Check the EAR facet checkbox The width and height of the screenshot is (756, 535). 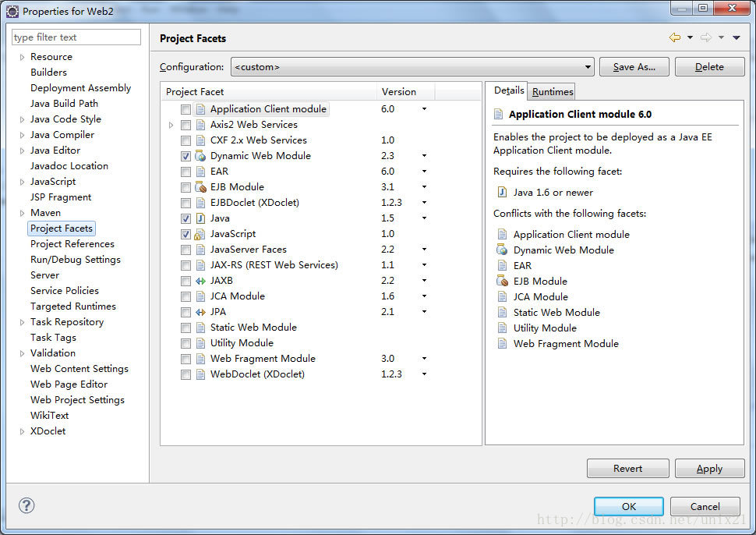click(185, 172)
